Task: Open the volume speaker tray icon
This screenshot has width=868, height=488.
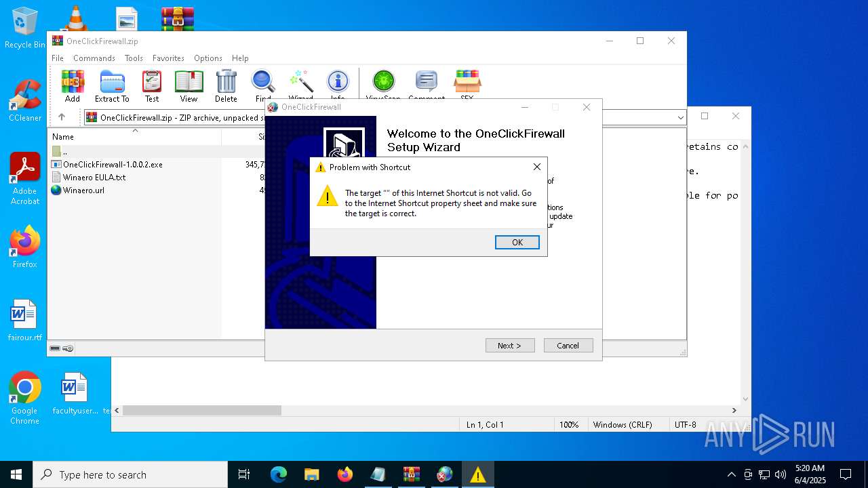Action: [781, 474]
